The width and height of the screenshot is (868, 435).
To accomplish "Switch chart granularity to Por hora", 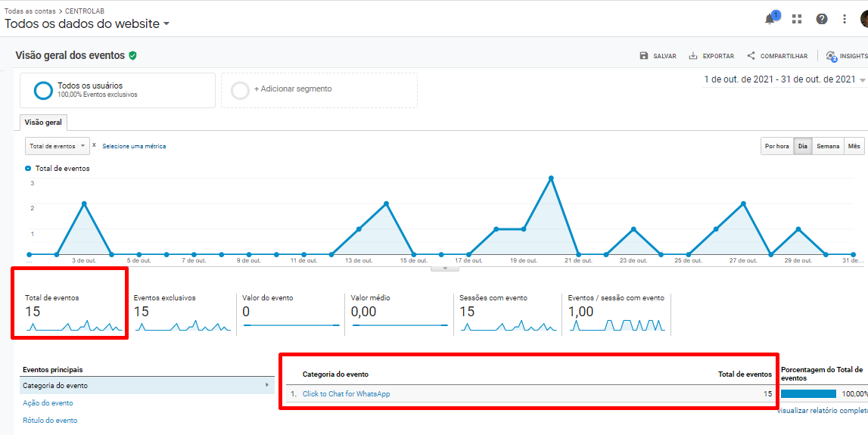I will point(777,146).
